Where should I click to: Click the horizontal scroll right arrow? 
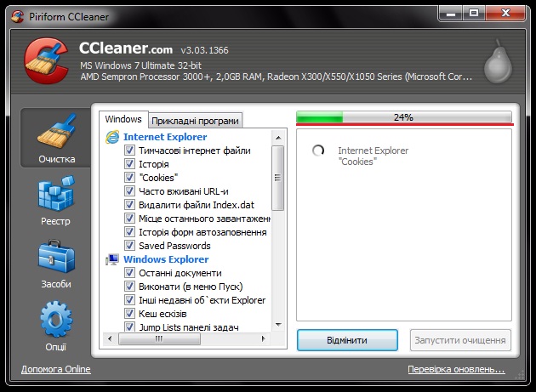click(x=263, y=338)
